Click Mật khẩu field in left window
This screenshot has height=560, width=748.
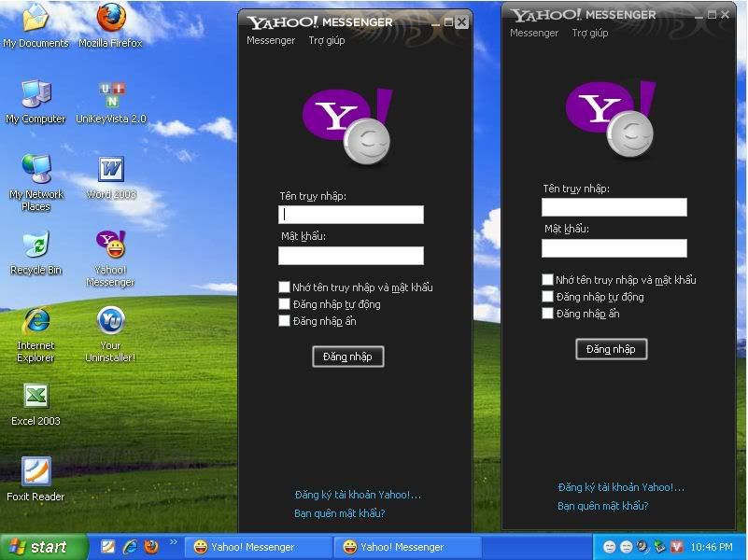point(351,256)
